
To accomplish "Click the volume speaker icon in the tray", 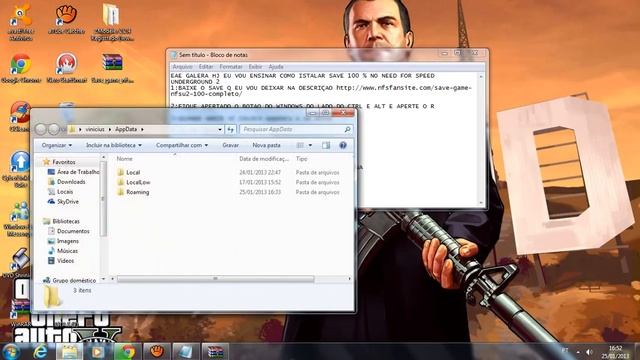I will pos(589,351).
